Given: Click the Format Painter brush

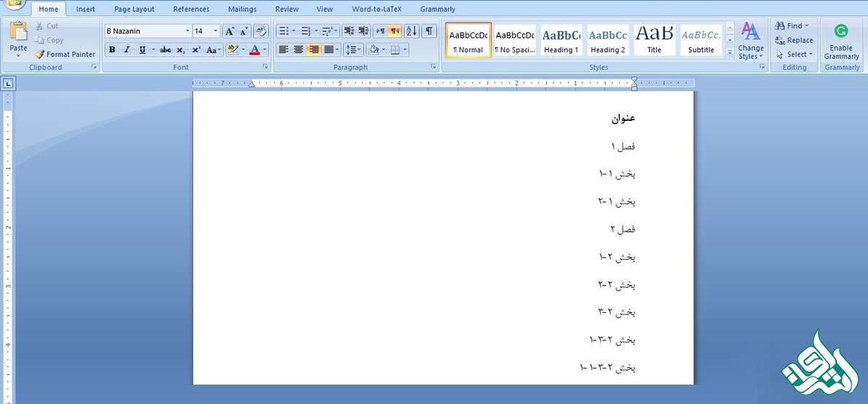Looking at the screenshot, I should coord(41,54).
